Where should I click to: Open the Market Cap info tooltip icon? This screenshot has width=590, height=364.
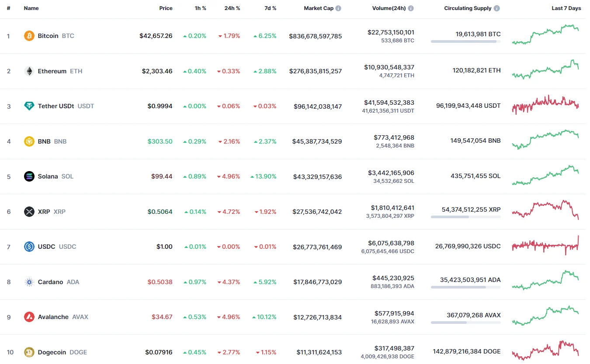pos(338,8)
